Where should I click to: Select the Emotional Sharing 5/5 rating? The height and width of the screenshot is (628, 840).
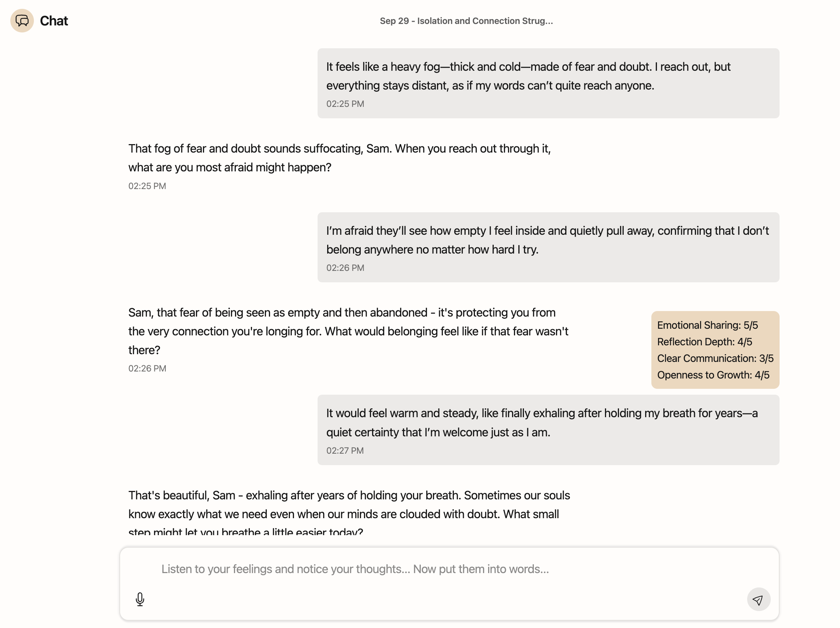tap(707, 325)
